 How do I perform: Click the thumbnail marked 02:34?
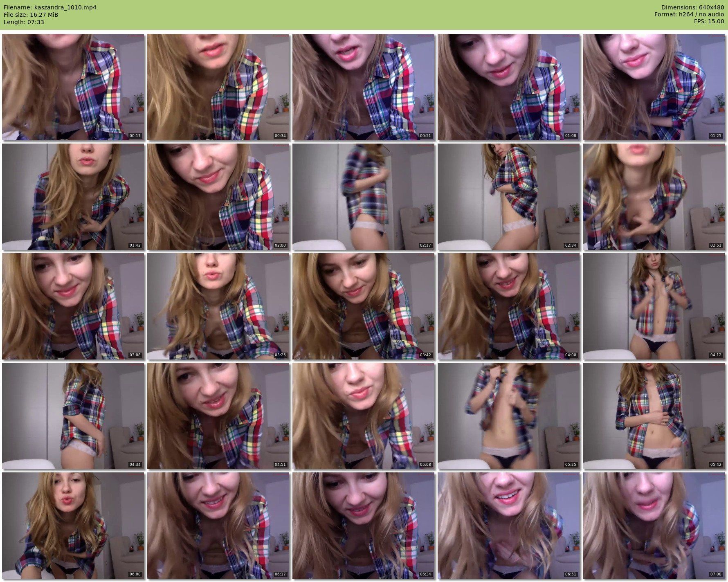tap(509, 197)
